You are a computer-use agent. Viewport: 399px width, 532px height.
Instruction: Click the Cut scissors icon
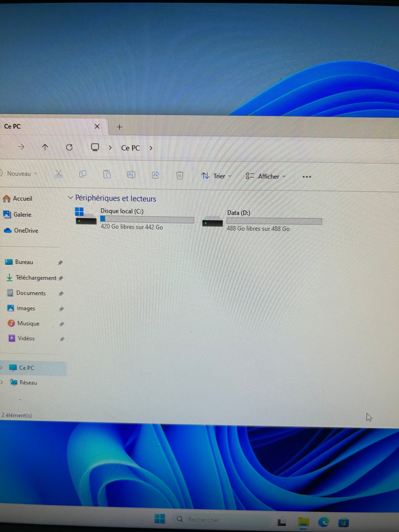pos(59,174)
